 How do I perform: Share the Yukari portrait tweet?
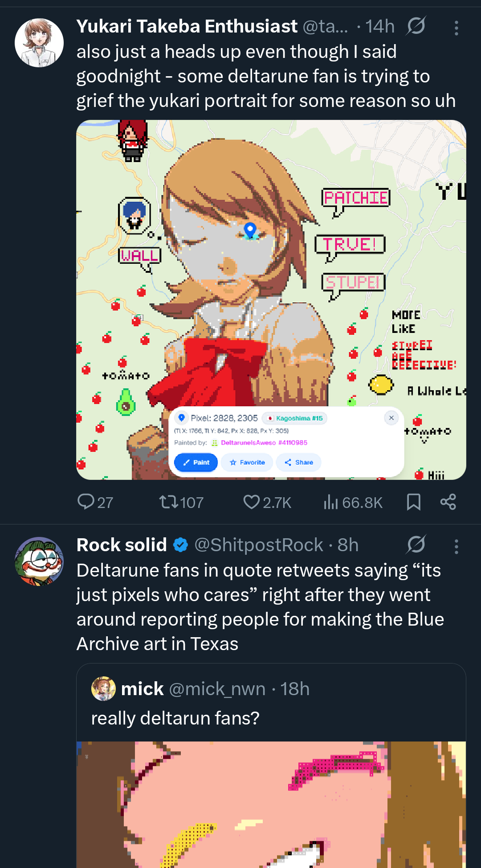(448, 502)
